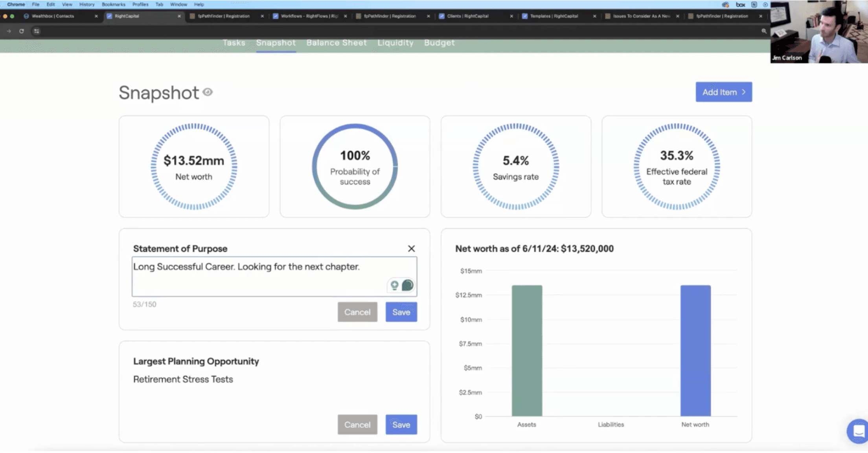868x453 pixels.
Task: Open the Profiles menu
Action: pyautogui.click(x=140, y=4)
